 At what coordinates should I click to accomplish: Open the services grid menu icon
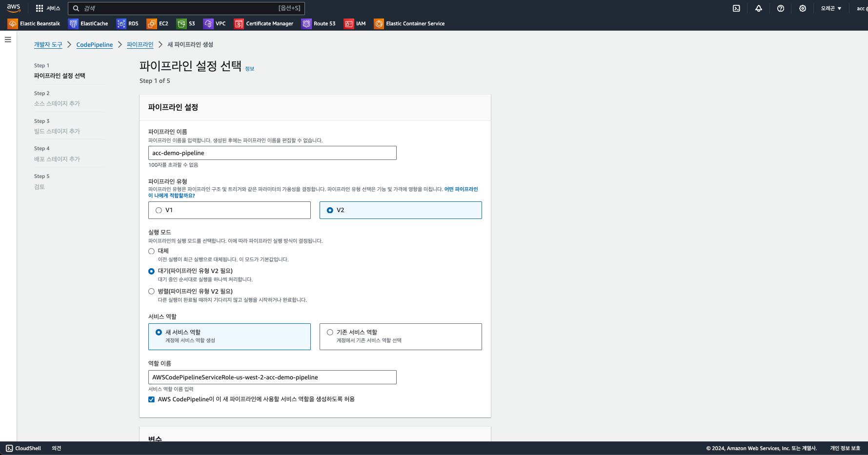40,8
